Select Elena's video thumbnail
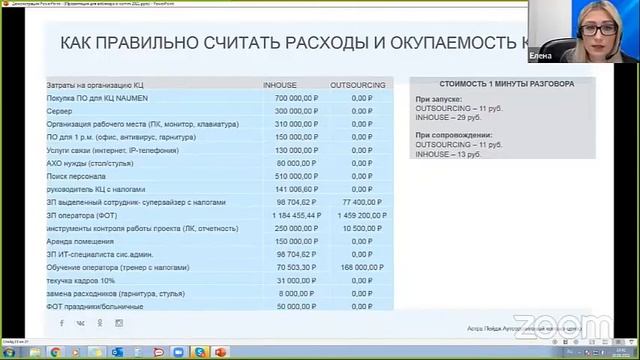 [584, 31]
